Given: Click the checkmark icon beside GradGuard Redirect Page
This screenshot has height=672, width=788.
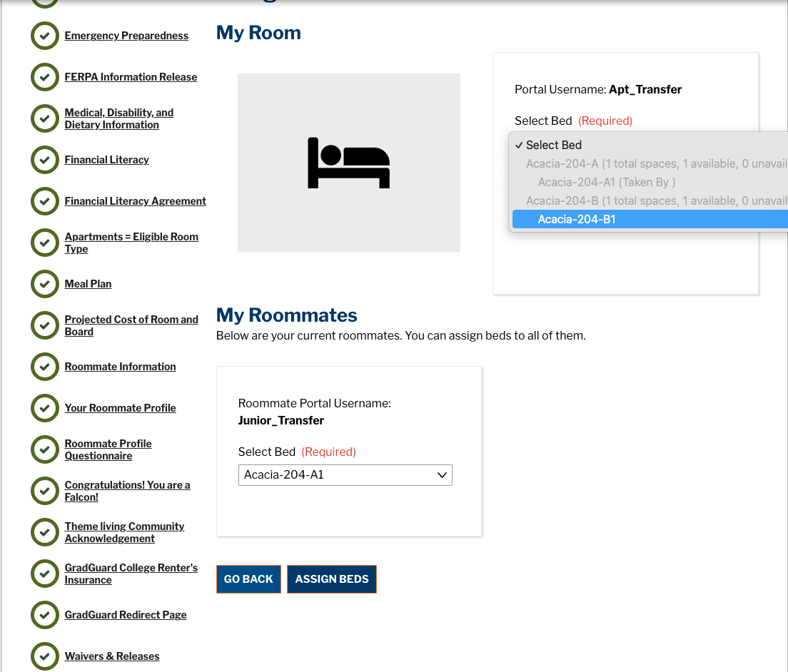Looking at the screenshot, I should click(x=44, y=615).
